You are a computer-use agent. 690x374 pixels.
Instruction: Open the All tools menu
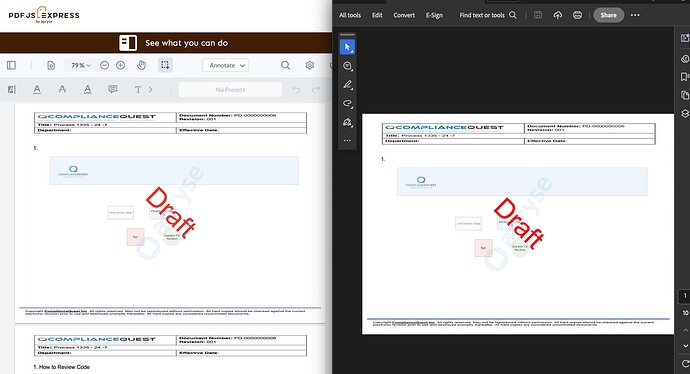click(350, 15)
